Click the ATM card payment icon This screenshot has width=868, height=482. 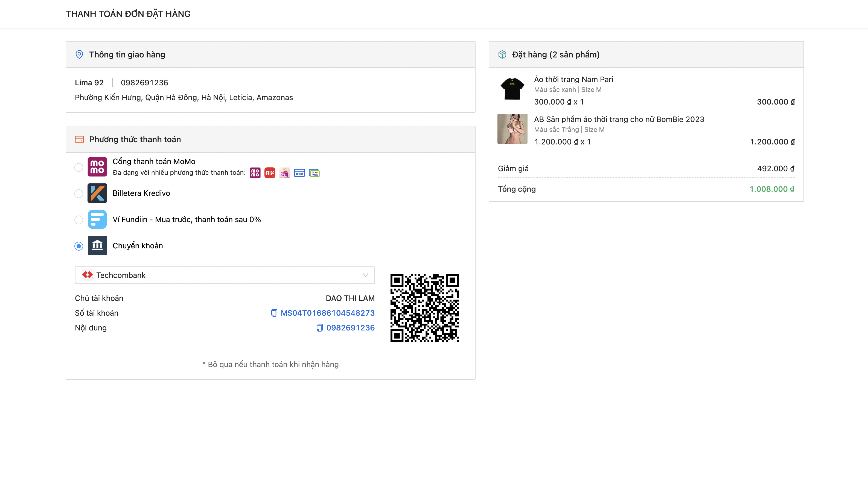tap(299, 173)
